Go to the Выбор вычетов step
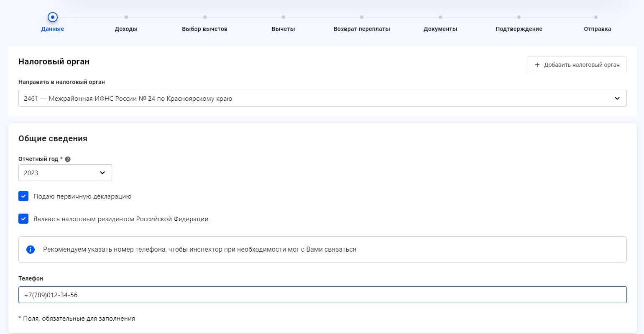 [x=205, y=29]
